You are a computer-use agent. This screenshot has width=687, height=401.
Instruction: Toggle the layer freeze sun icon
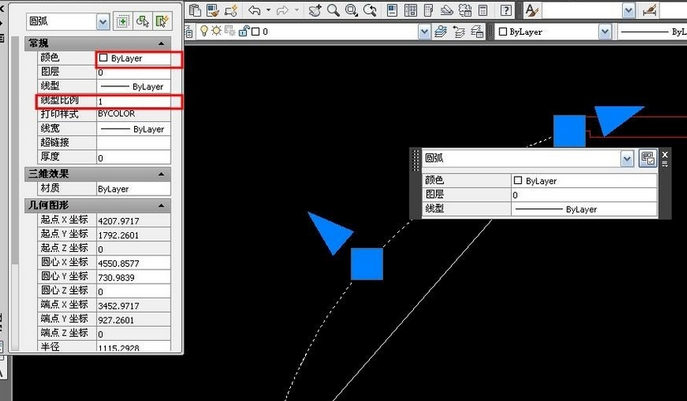217,32
